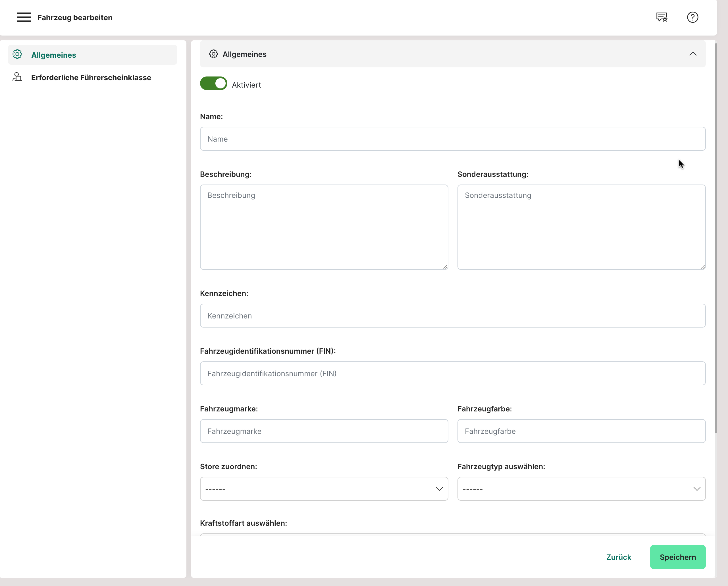Click the Speichern button
This screenshot has height=586, width=728.
point(677,557)
